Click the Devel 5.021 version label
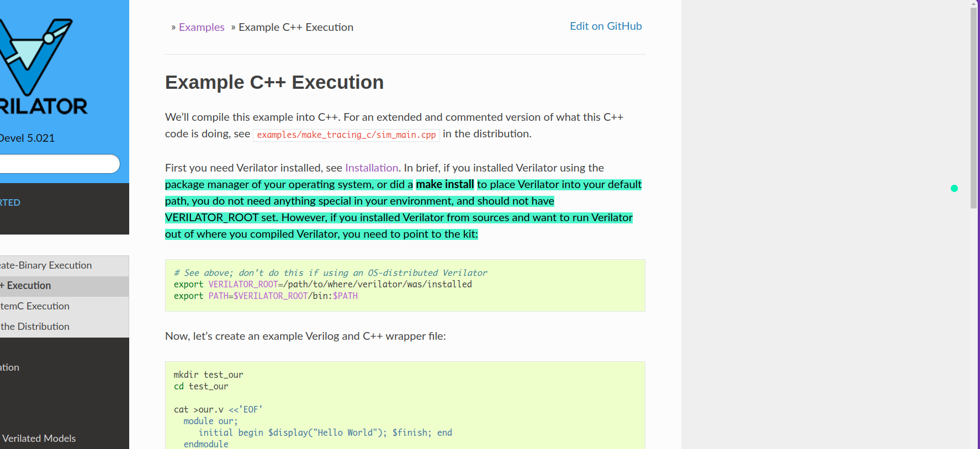Screen dimensions: 980x449 tap(27, 138)
